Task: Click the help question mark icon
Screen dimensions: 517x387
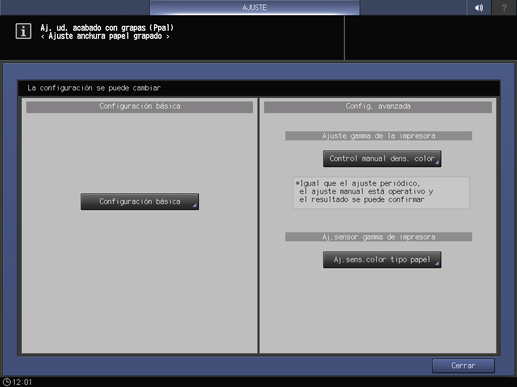Action: click(x=504, y=7)
